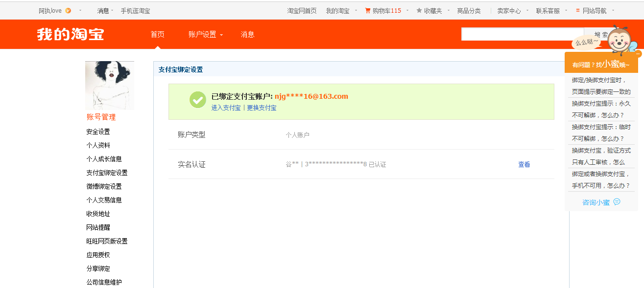The height and width of the screenshot is (288, 644).
Task: Open the 账户设置 dropdown menu
Action: coord(206,34)
